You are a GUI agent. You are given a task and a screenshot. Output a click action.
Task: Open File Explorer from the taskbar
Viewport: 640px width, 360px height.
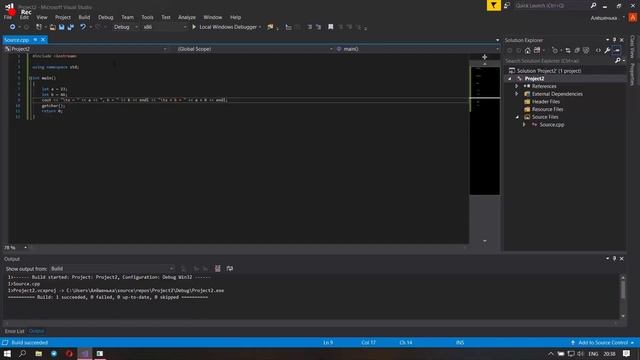(38, 353)
